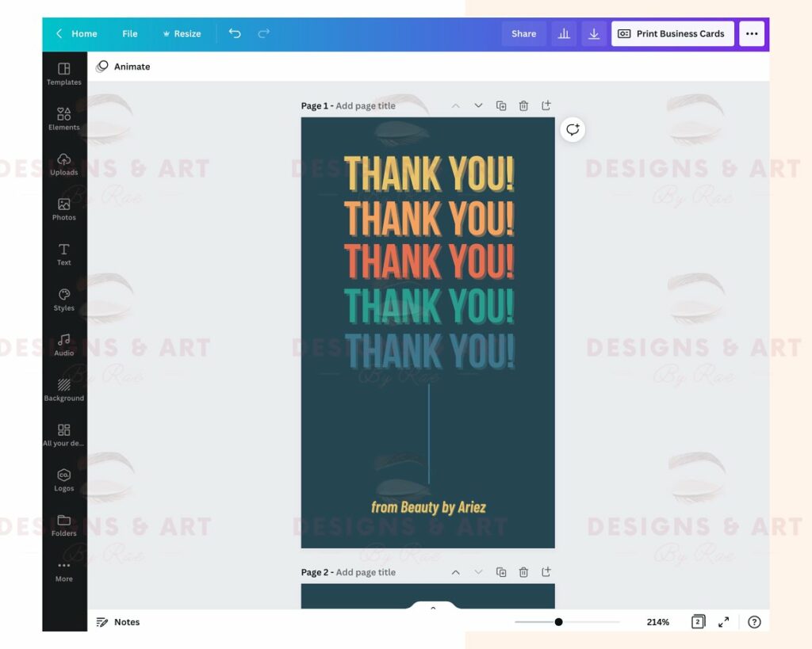Viewport: 812px width, 649px height.
Task: Open the Uploads panel
Action: tap(63, 166)
